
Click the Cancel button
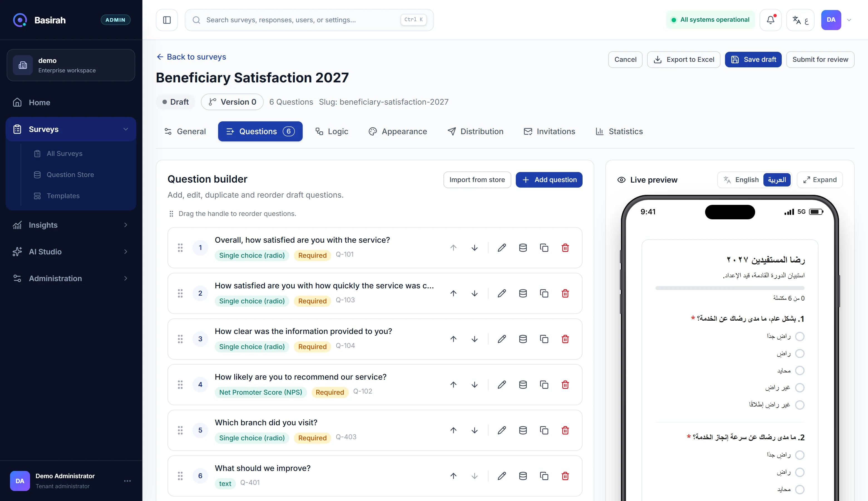(x=625, y=60)
